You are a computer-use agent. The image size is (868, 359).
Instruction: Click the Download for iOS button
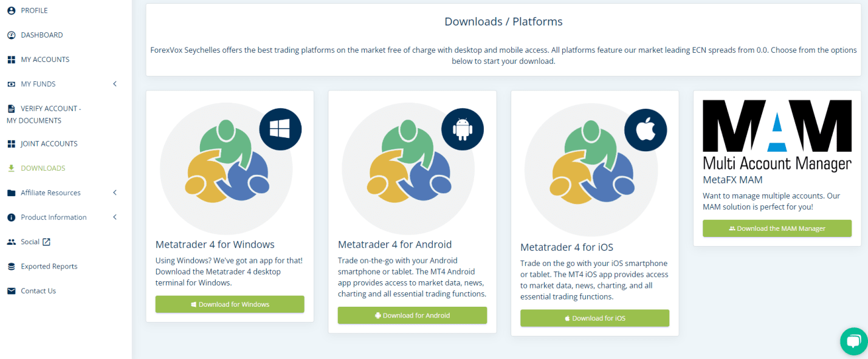(x=594, y=318)
